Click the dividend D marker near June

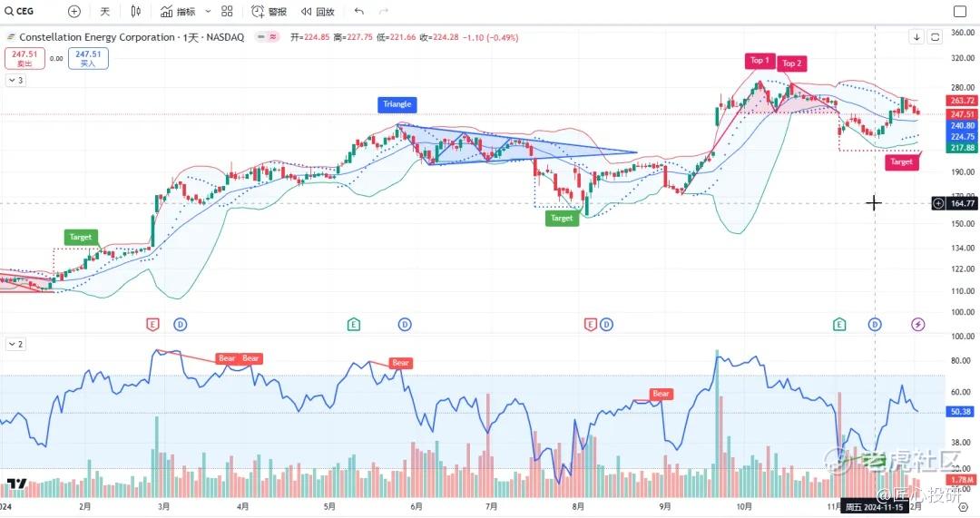tap(405, 324)
